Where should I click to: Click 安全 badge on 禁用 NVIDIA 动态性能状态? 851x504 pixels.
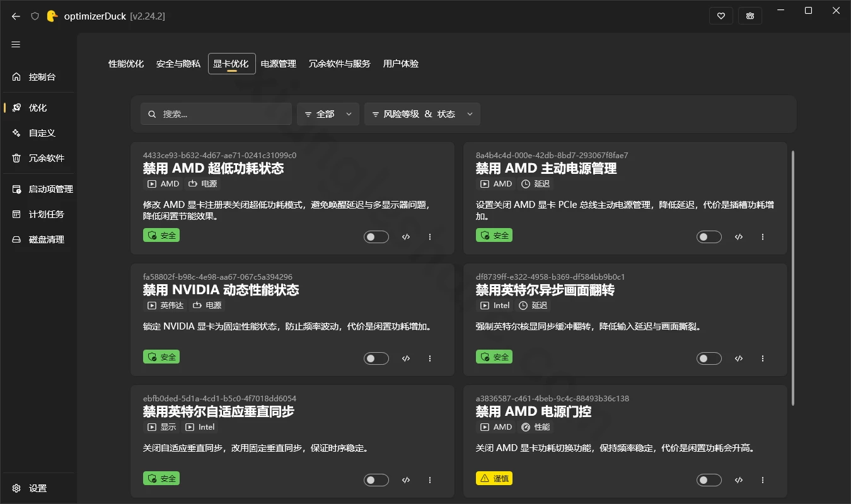[161, 357]
